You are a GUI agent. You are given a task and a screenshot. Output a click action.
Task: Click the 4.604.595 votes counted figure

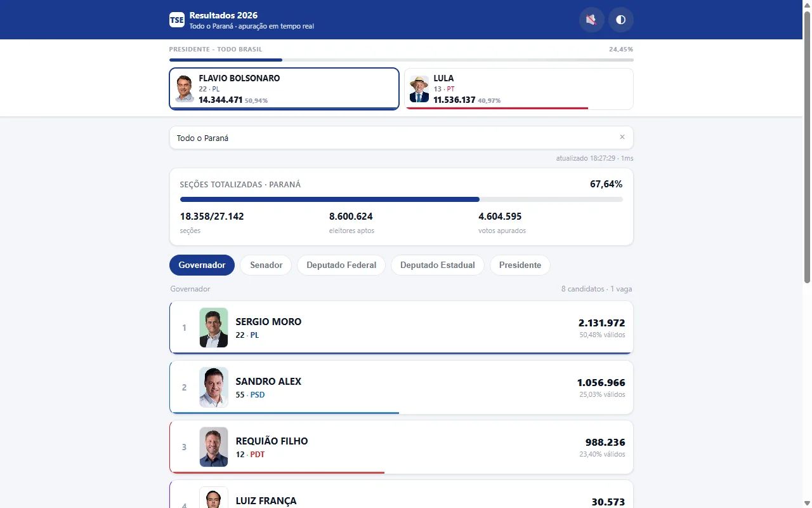click(x=500, y=217)
